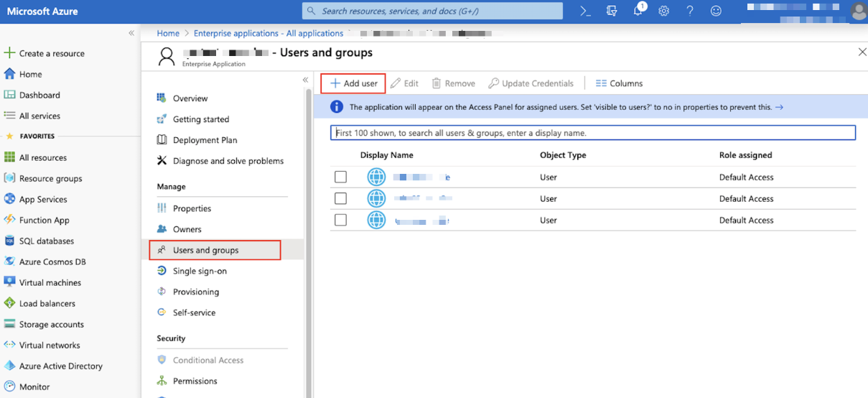Select the second user's checkbox

click(340, 198)
